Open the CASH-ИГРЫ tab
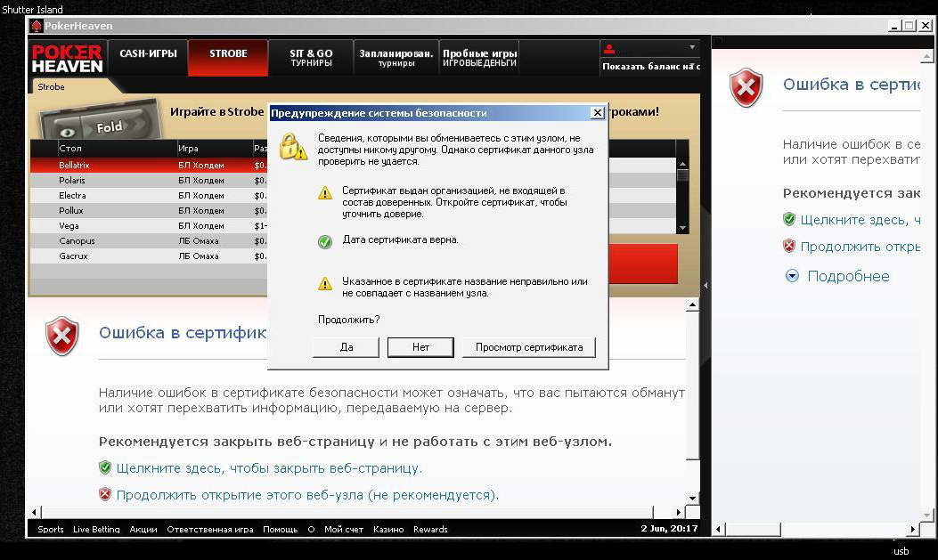Screen dimensions: 938x560 point(149,53)
